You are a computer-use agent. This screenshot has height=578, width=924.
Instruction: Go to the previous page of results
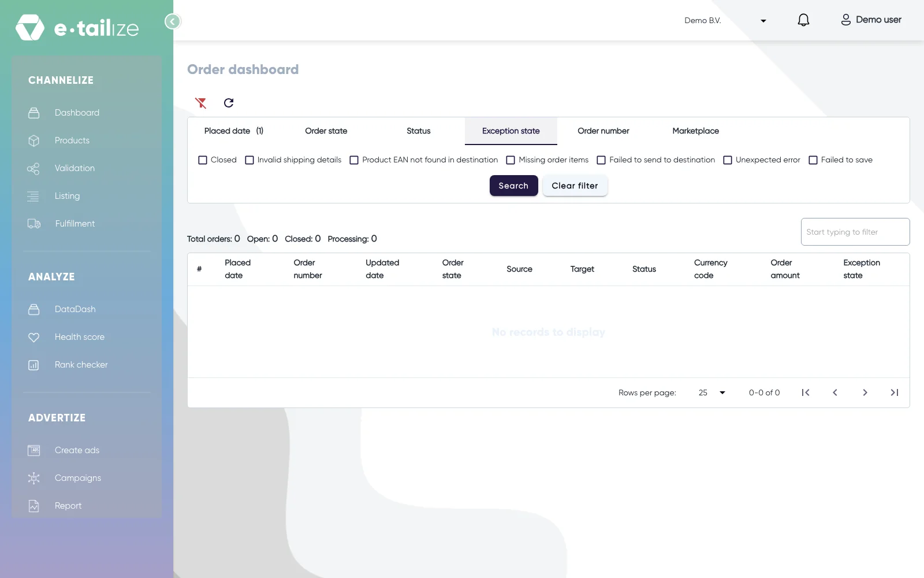[835, 392]
